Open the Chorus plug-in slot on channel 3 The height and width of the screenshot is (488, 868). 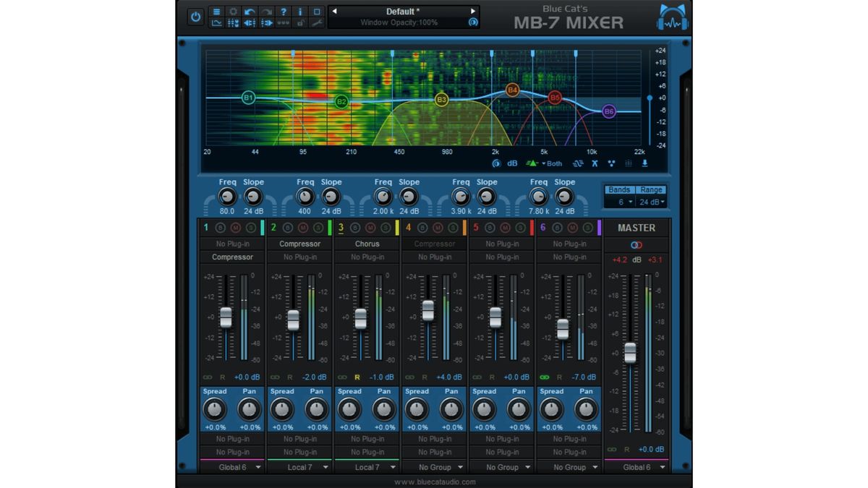(x=367, y=244)
